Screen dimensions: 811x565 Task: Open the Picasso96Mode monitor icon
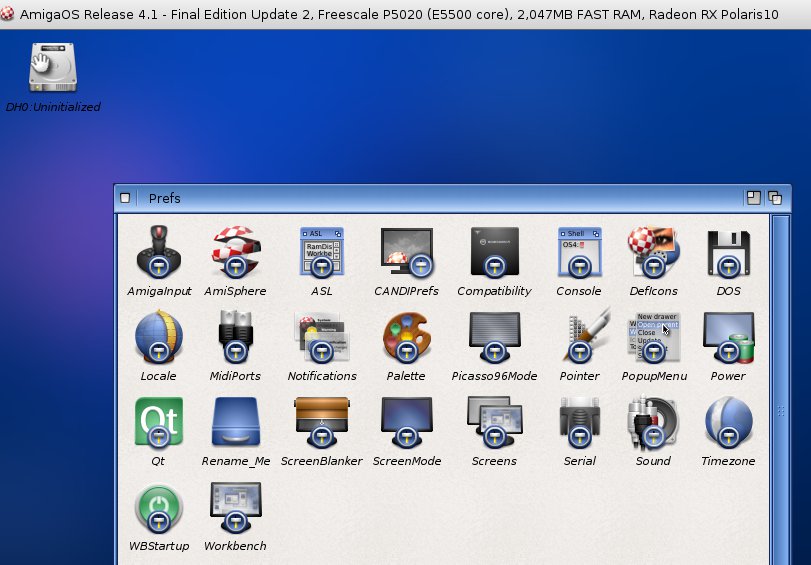point(494,336)
